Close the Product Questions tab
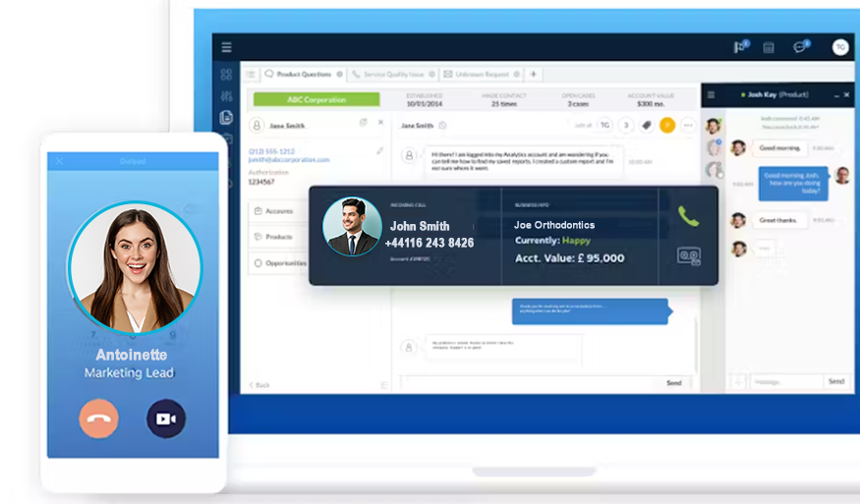This screenshot has width=860, height=504. pos(339,74)
